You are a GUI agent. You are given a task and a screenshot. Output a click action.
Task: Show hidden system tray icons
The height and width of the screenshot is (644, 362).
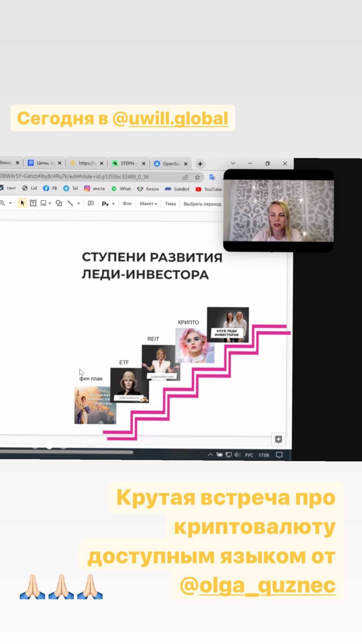[x=210, y=455]
